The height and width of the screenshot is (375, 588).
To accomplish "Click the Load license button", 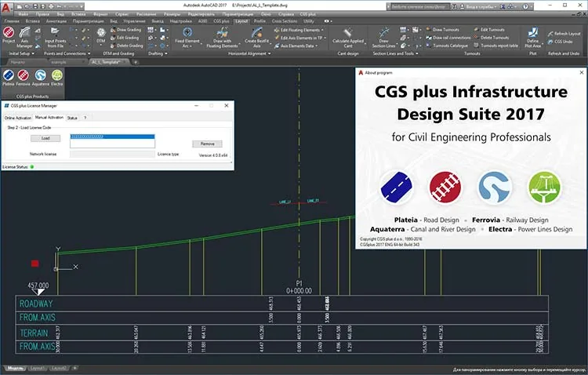I will (45, 138).
